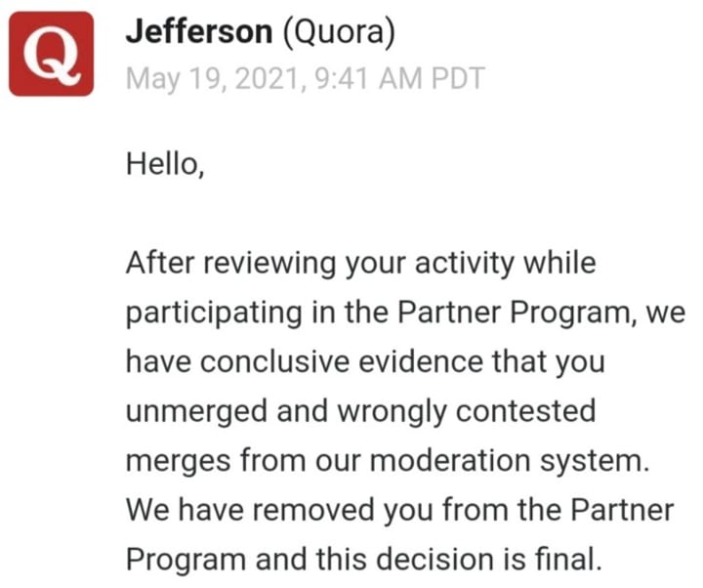Viewport: 703px width, 588px height.
Task: Click the 'Hello,' greeting line
Action: click(x=165, y=164)
